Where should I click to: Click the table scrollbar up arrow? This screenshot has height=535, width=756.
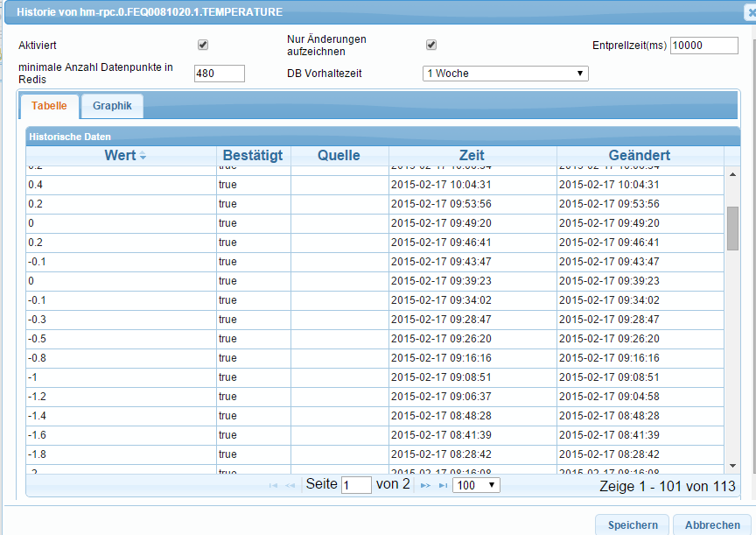click(732, 174)
